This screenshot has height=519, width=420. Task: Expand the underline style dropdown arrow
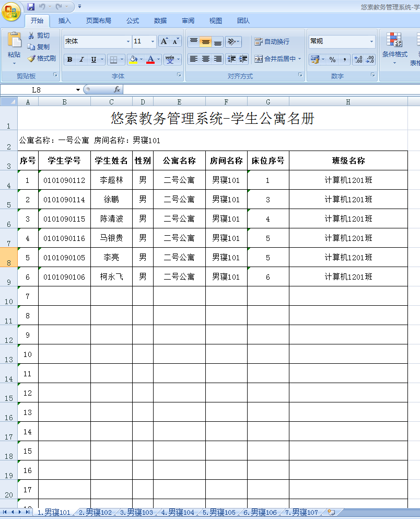pos(102,60)
